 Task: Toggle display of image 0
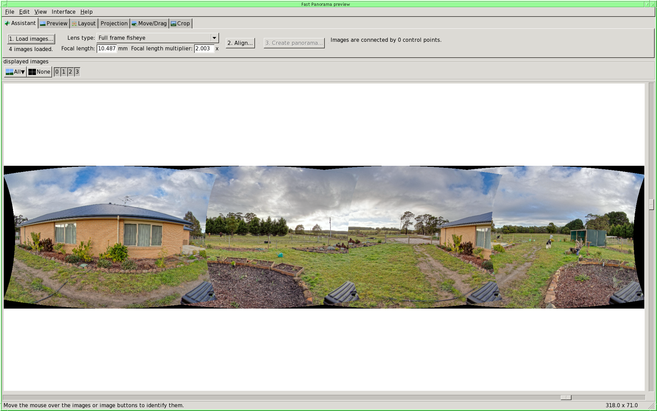click(57, 72)
